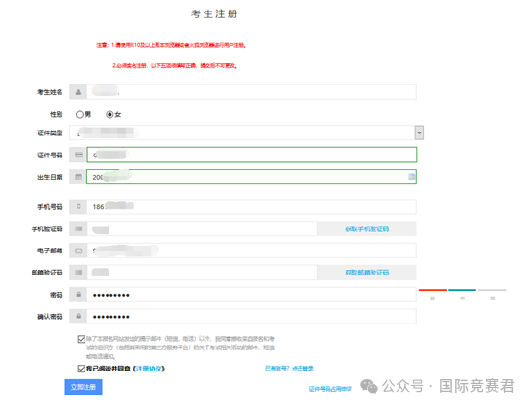Click the calendar icon left of 出生日期
532x407 pixels.
79,177
